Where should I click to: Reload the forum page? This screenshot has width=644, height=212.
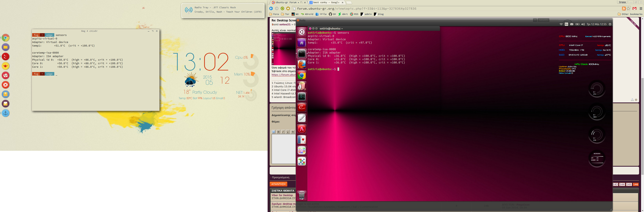[x=282, y=8]
